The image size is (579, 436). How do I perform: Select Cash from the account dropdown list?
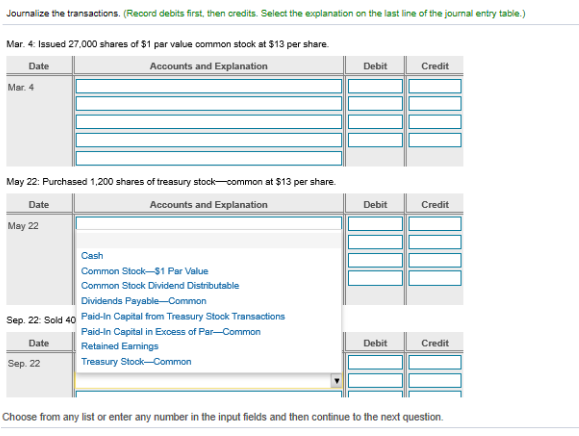tap(92, 256)
